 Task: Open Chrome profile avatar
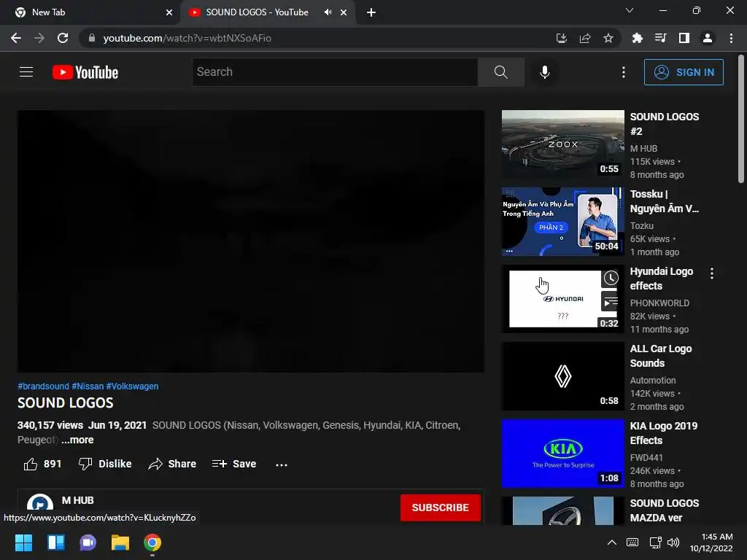click(708, 38)
